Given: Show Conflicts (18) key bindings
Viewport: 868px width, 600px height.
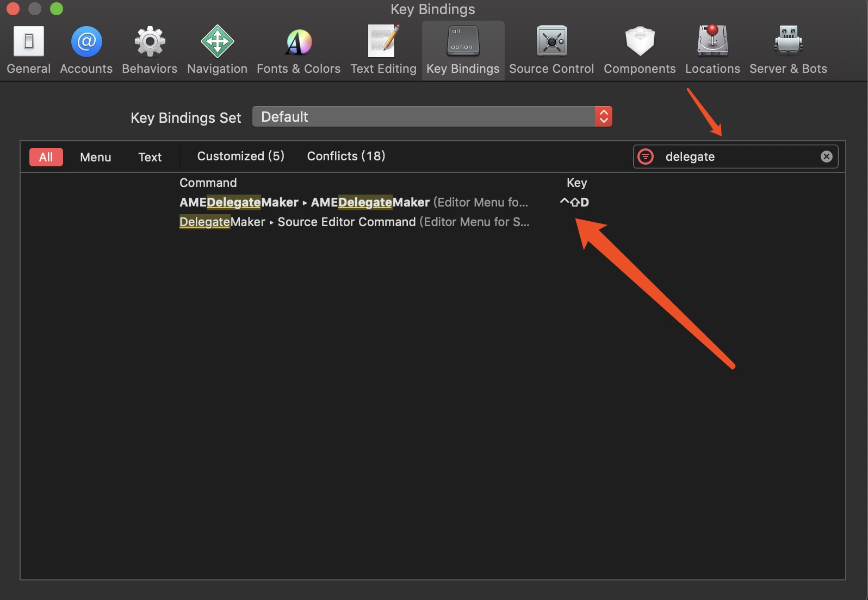Looking at the screenshot, I should tap(346, 156).
